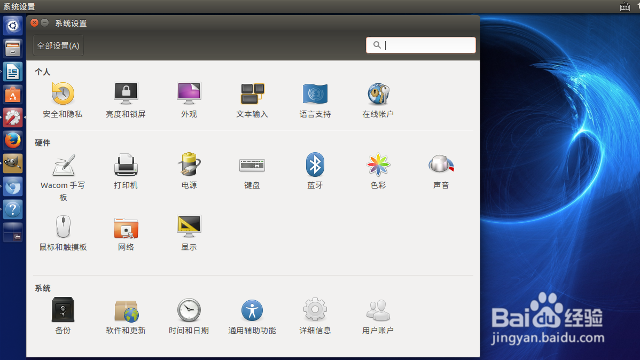This screenshot has width=640, height=360.
Task: Open the 语言支持 settings
Action: coord(315,100)
